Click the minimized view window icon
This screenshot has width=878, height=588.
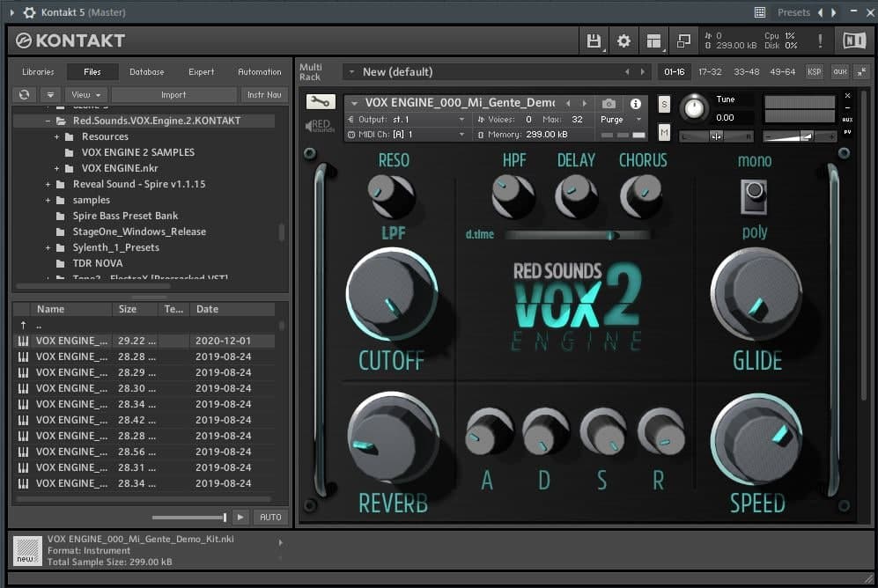(x=683, y=40)
